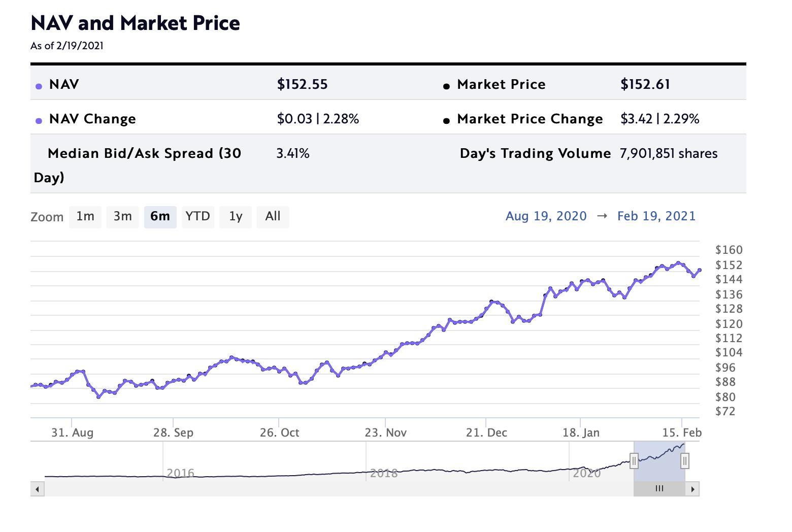792x532 pixels.
Task: Click the purple dot beside NAV Change
Action: (39, 121)
